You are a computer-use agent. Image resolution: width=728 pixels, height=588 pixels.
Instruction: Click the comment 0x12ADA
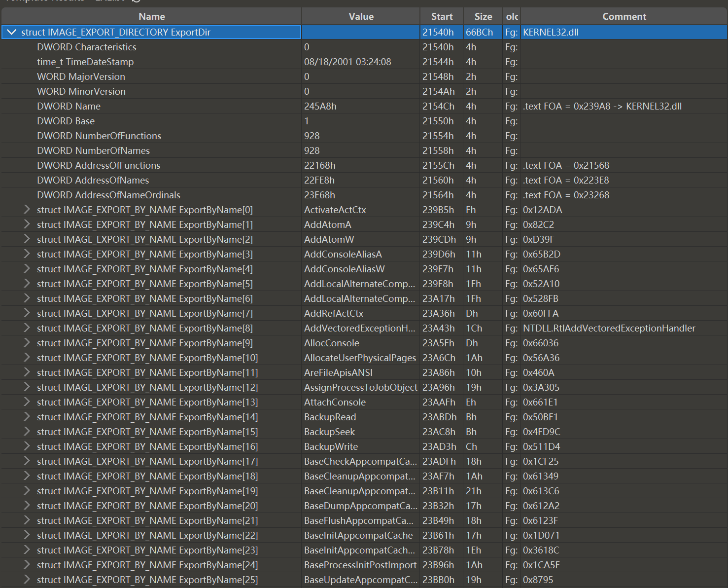point(543,210)
